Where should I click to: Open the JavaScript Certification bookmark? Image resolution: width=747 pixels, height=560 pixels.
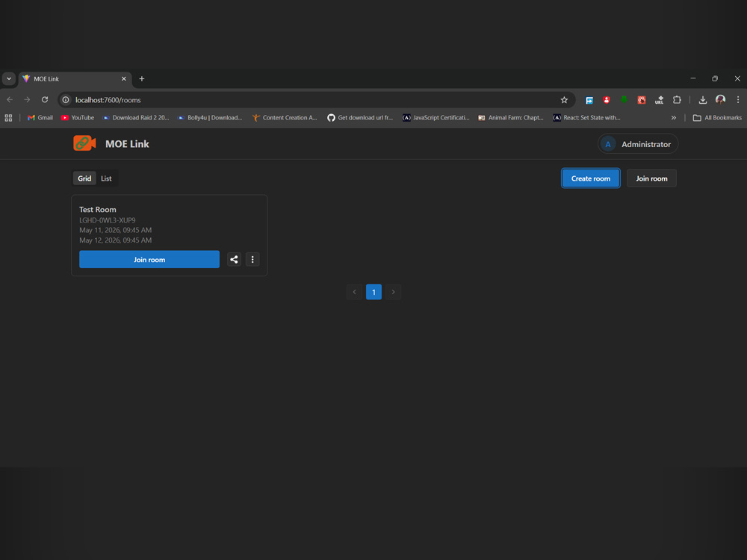click(x=436, y=118)
